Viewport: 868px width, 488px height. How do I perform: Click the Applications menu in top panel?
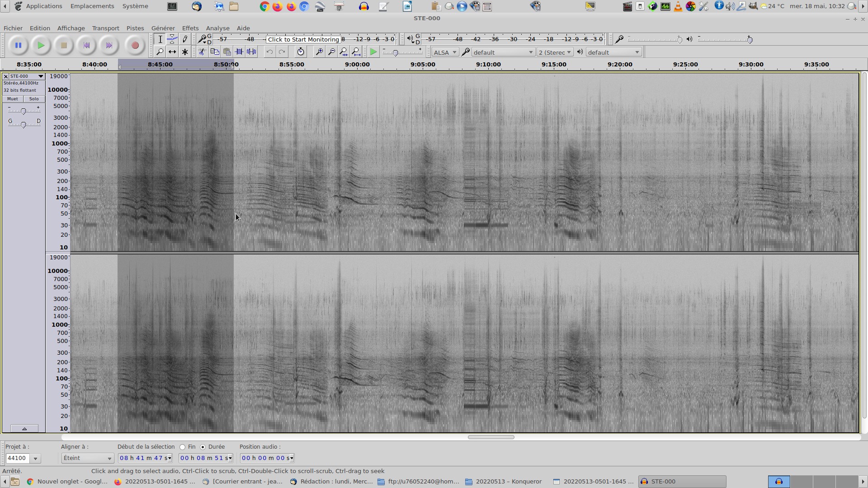pos(44,6)
